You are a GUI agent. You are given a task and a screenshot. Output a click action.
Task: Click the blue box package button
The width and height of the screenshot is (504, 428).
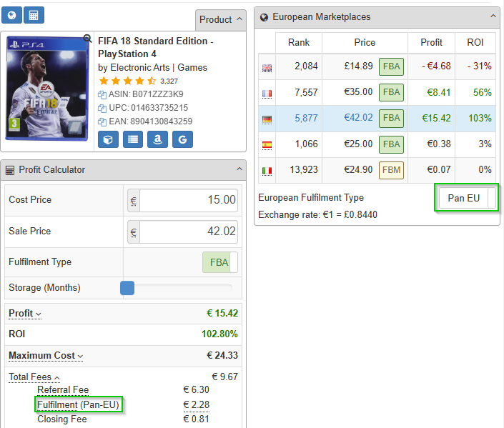pos(108,139)
